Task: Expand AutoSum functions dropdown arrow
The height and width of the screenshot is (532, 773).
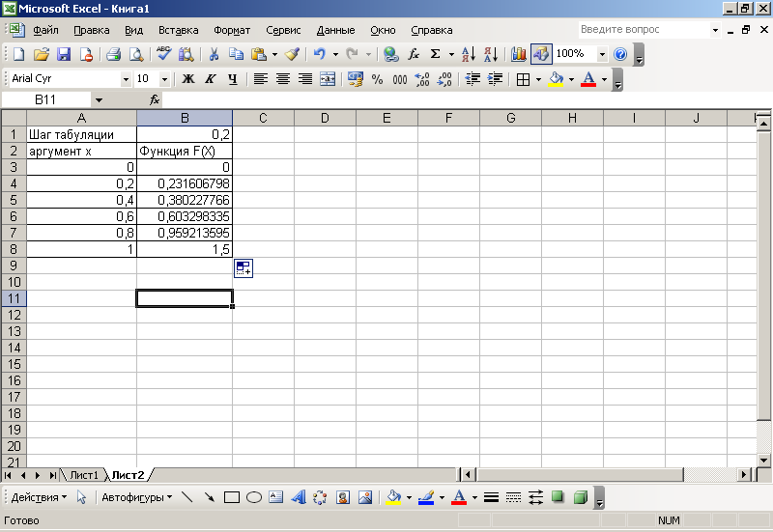Action: pyautogui.click(x=451, y=54)
